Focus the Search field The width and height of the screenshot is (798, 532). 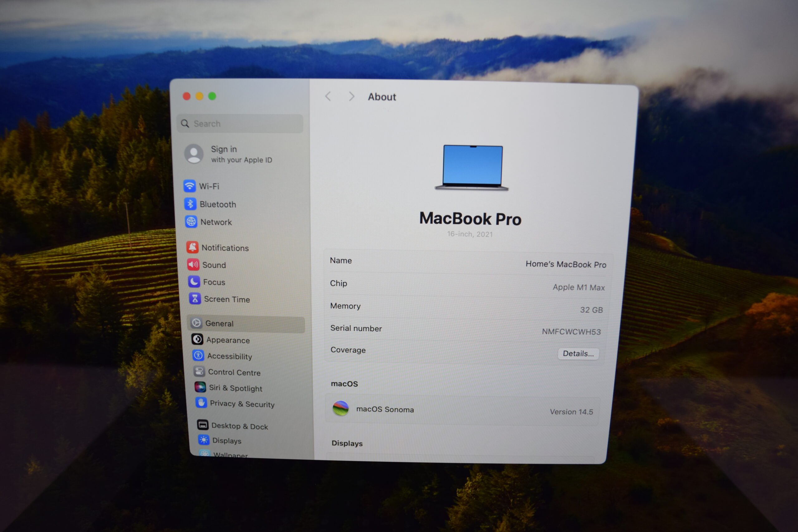click(x=240, y=123)
